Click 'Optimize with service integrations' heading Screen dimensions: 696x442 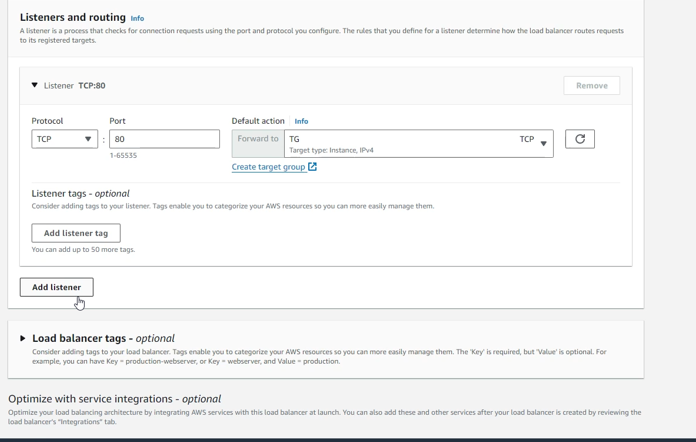[x=114, y=398]
